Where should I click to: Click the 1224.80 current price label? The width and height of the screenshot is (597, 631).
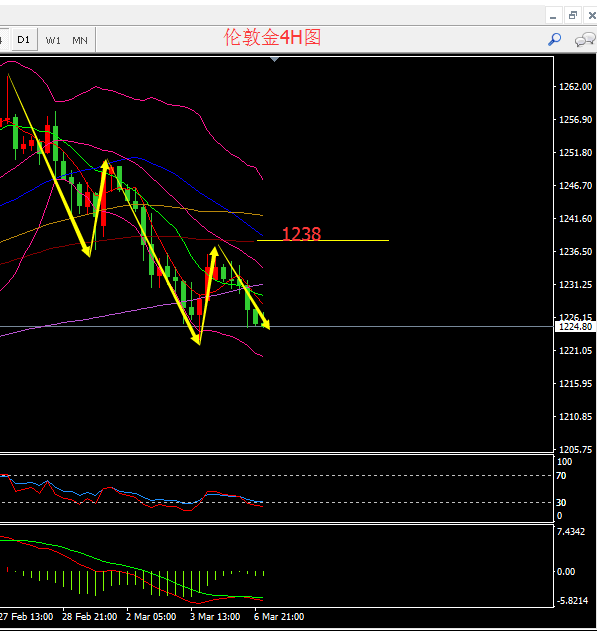[x=575, y=326]
